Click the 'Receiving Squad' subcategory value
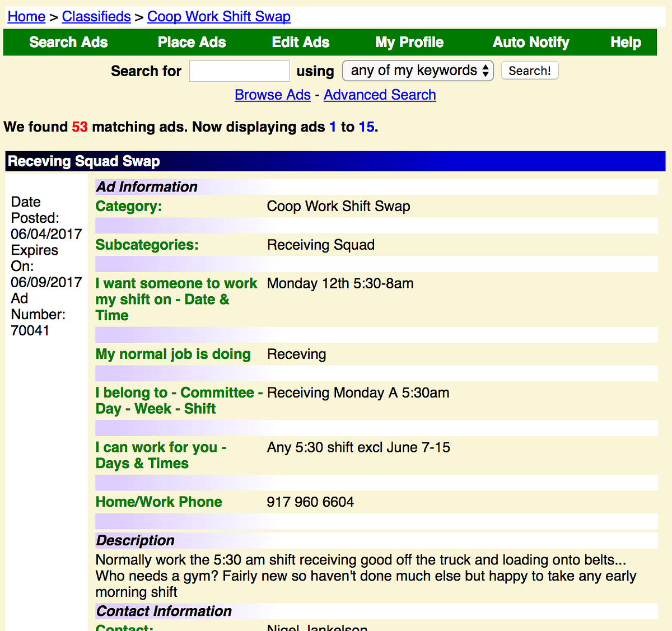 click(x=321, y=245)
